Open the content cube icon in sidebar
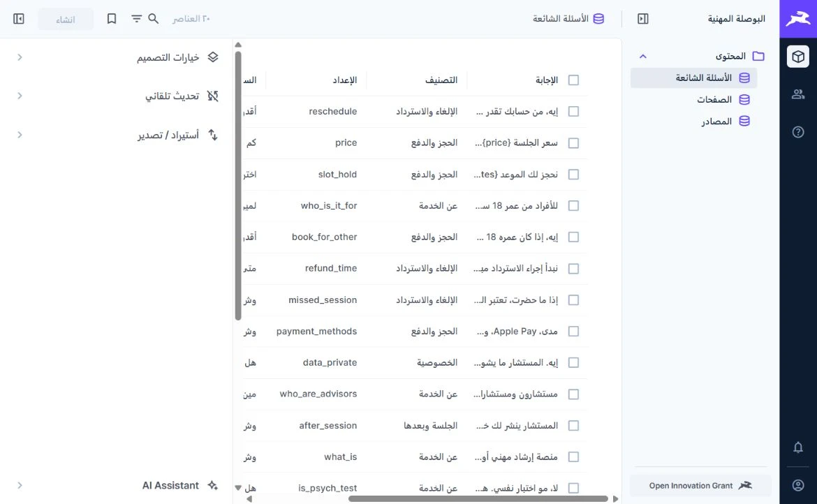Screen dimensions: 817x504 click(x=797, y=57)
